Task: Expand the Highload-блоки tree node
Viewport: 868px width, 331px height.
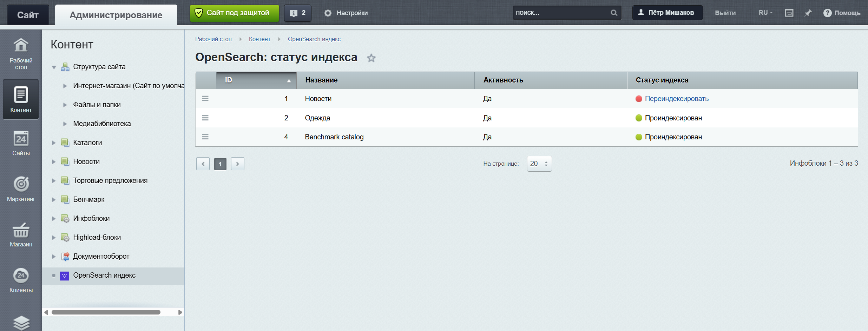Action: point(54,237)
